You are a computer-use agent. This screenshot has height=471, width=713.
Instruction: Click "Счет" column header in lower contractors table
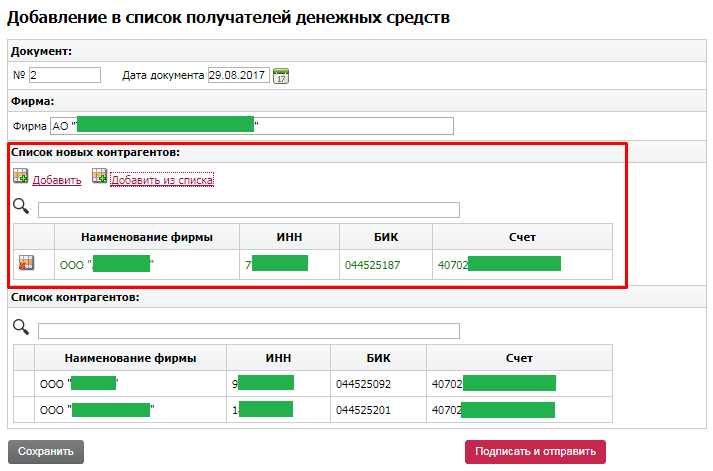click(518, 358)
